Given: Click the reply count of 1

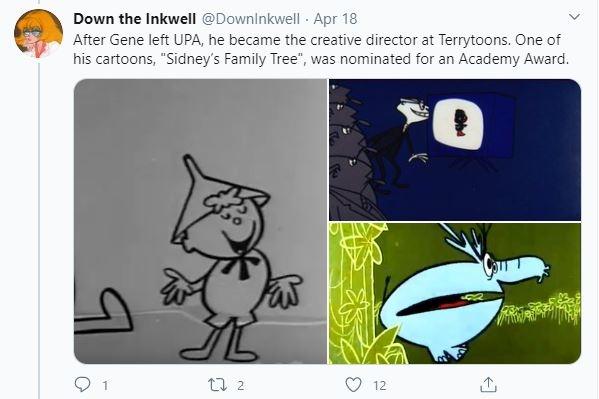Looking at the screenshot, I should click(x=105, y=385).
